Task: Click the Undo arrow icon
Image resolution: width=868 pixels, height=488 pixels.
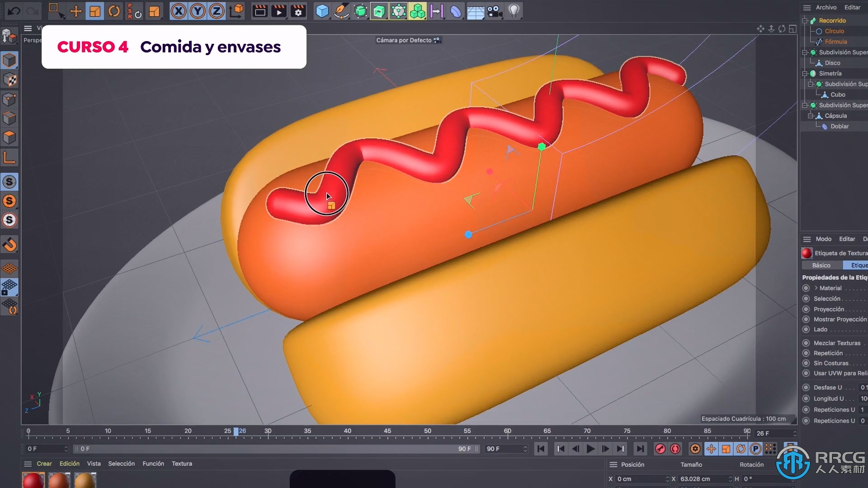Action: (14, 11)
